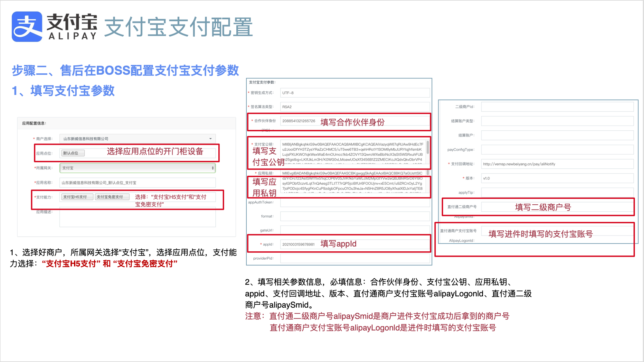The width and height of the screenshot is (644, 362).
Task: Click the 应用名称 input field
Action: click(137, 182)
